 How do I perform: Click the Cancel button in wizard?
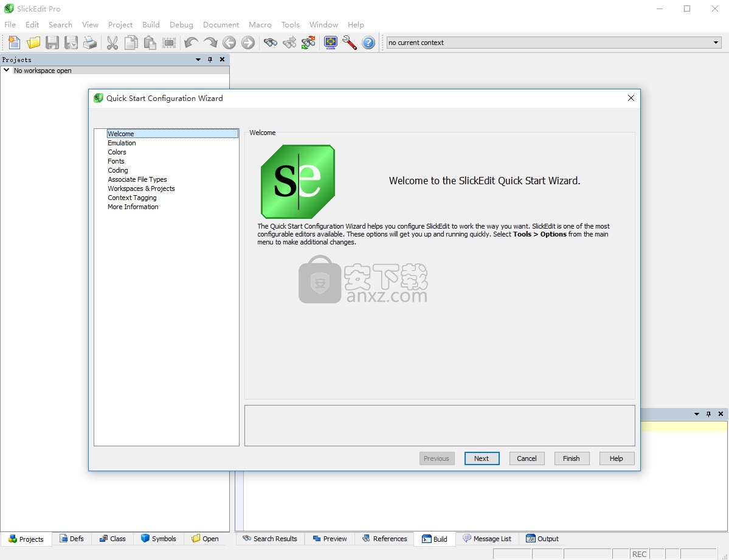point(527,458)
